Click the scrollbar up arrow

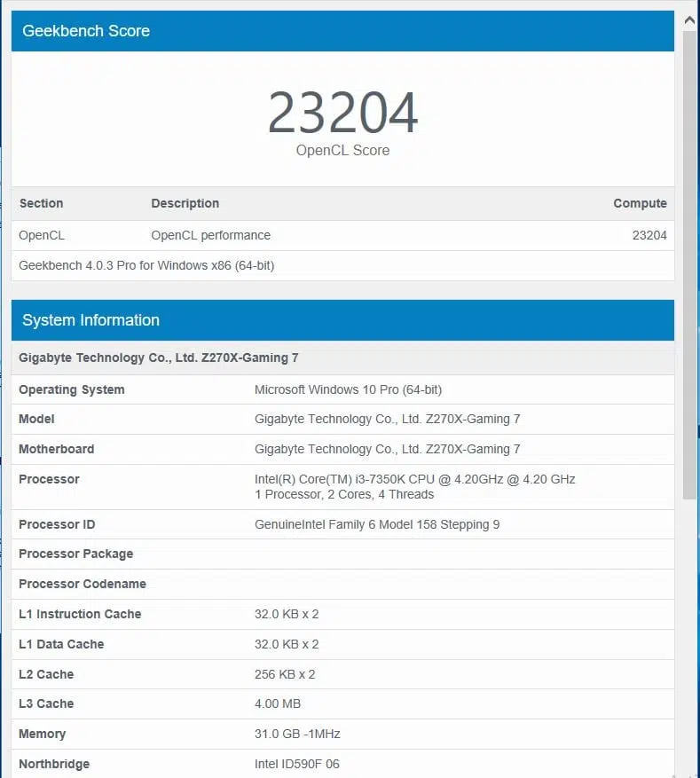point(689,20)
